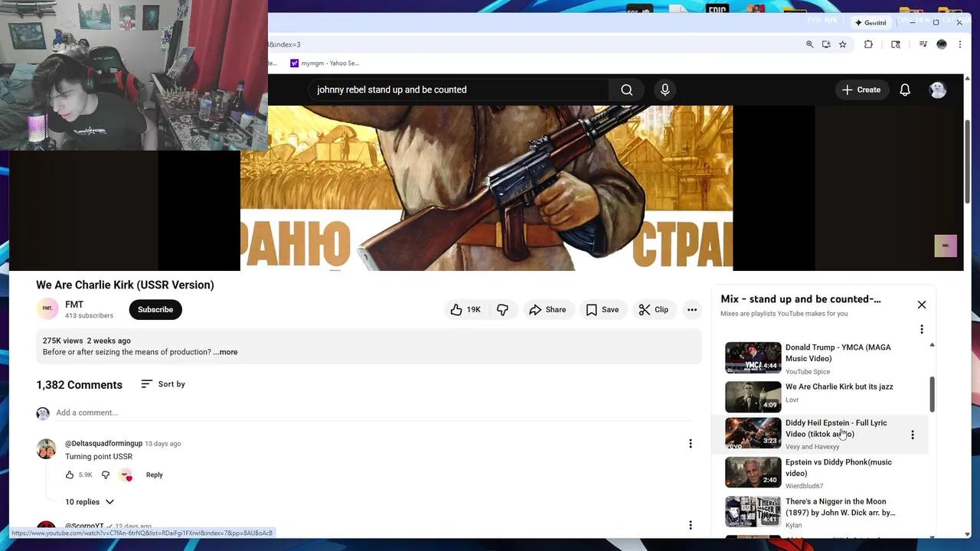
Task: Open the Sort by comments dropdown
Action: point(163,383)
